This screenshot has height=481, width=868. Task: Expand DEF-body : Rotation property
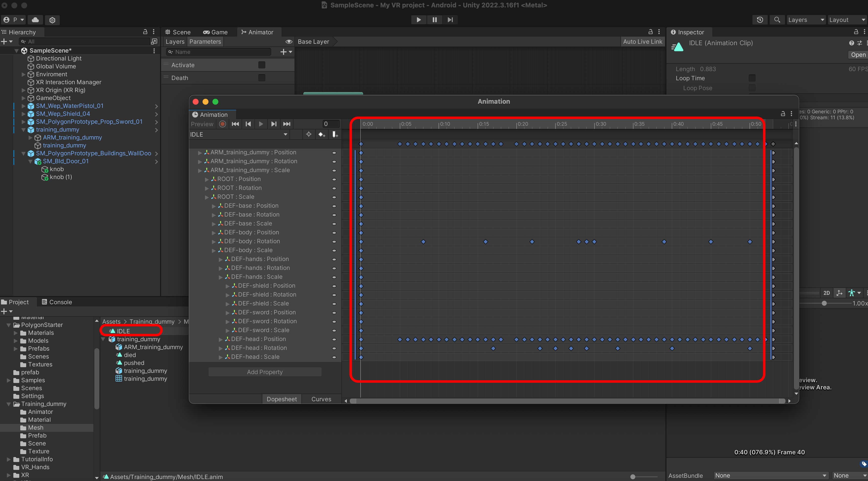(x=214, y=241)
